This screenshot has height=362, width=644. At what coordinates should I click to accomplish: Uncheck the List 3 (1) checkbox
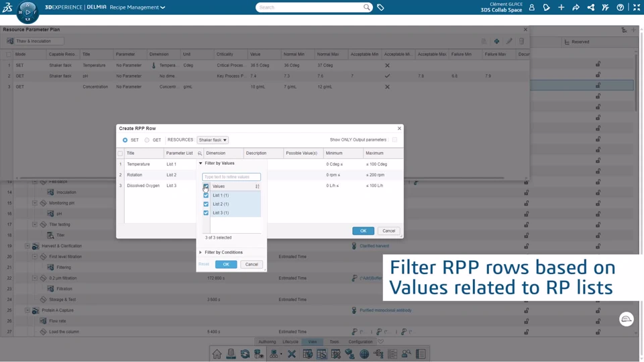click(206, 213)
